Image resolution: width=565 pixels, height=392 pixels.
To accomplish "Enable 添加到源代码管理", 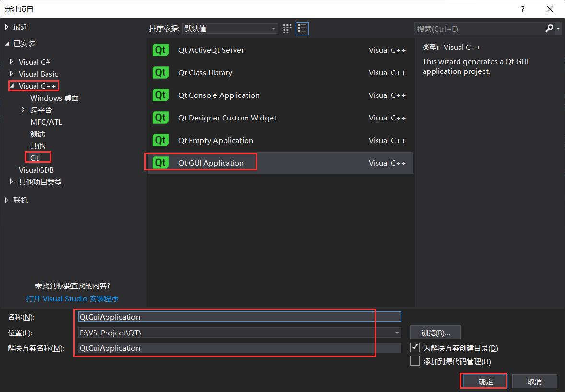I will 414,361.
